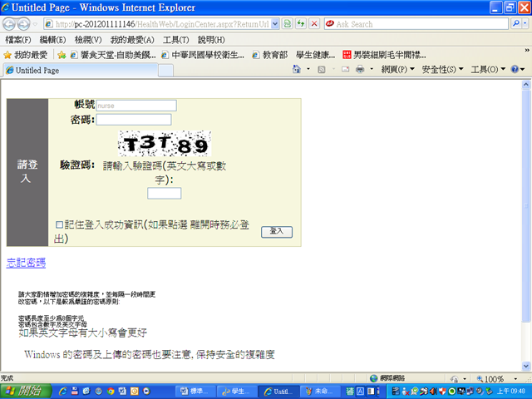The width and height of the screenshot is (532, 399).
Task: Expand the 安全性(S) dropdown menu
Action: (x=443, y=71)
